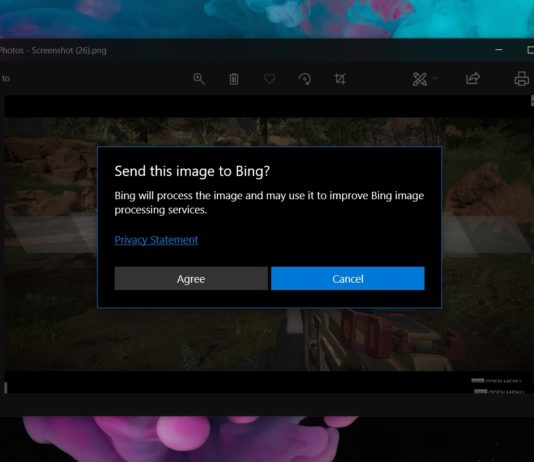Click the 'Send this image to Bing?' heading

(x=192, y=171)
